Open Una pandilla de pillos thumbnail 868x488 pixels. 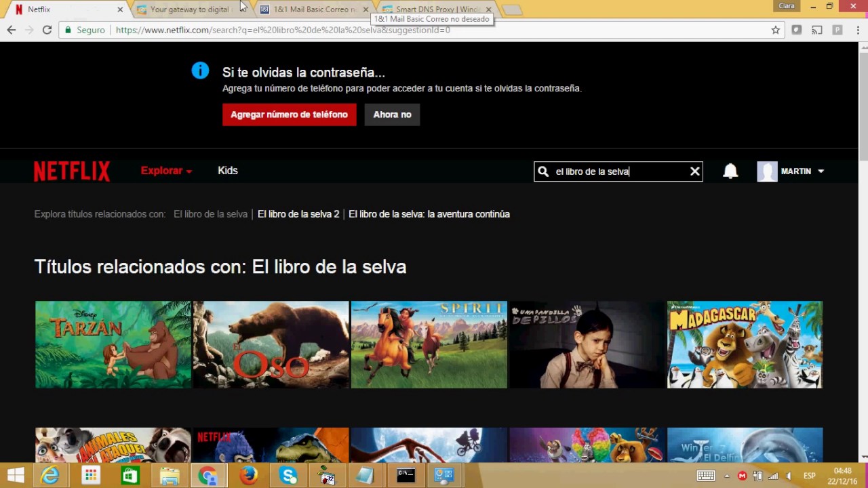pos(587,344)
